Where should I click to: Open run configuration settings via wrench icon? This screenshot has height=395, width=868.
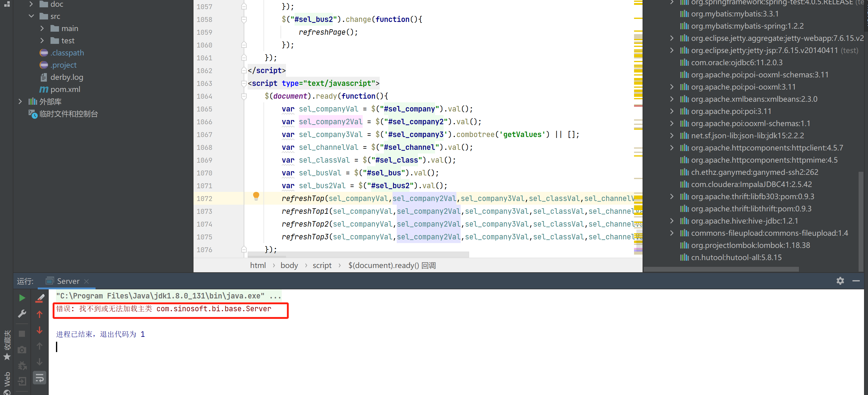click(22, 314)
